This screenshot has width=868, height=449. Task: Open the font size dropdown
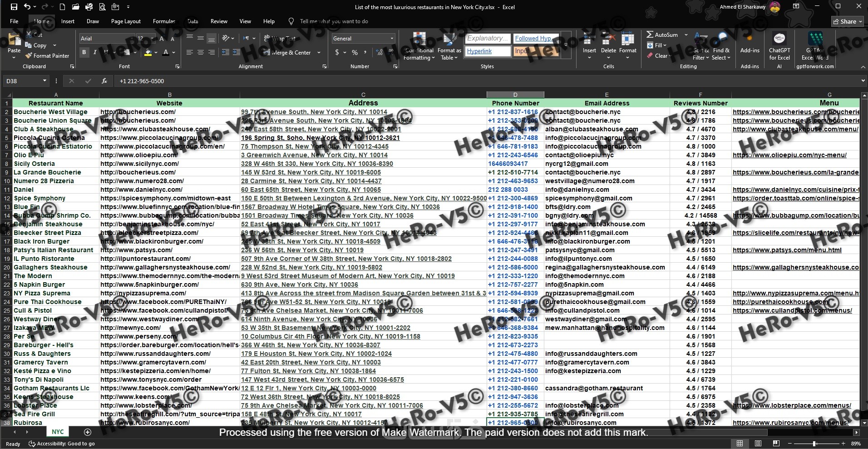coord(152,39)
